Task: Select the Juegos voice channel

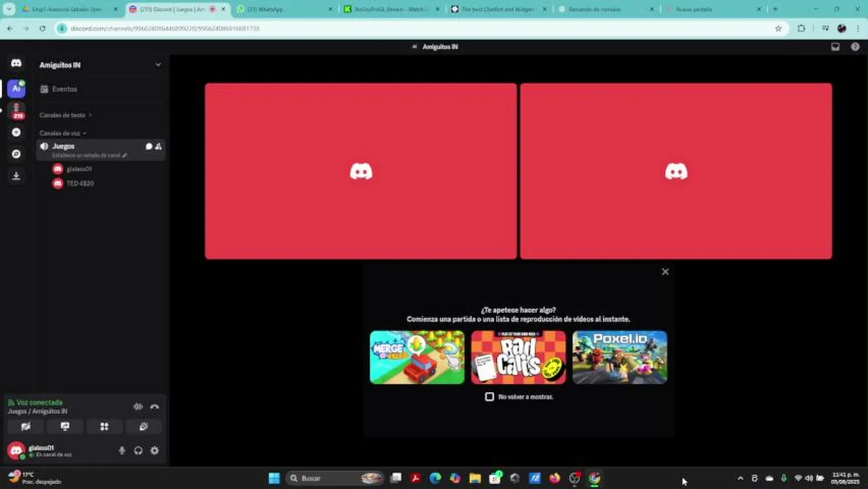Action: [101, 150]
